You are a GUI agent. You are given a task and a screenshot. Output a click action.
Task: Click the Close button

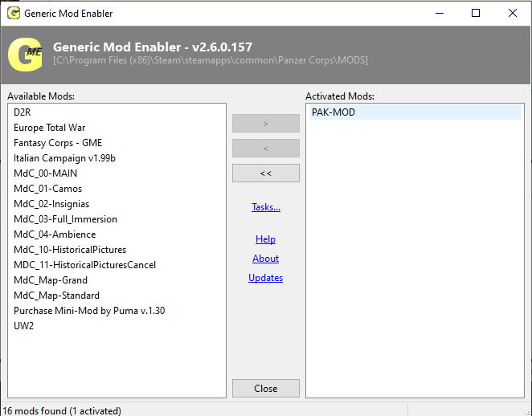(266, 388)
